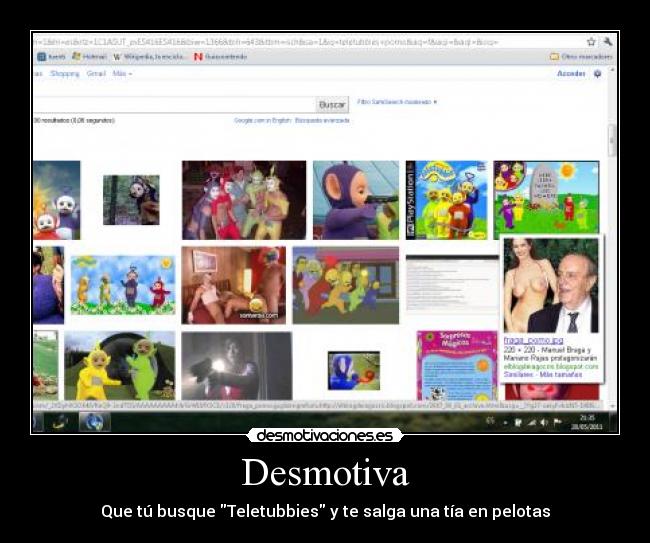Click the browser address bar URL
The image size is (650, 543).
[x=265, y=42]
